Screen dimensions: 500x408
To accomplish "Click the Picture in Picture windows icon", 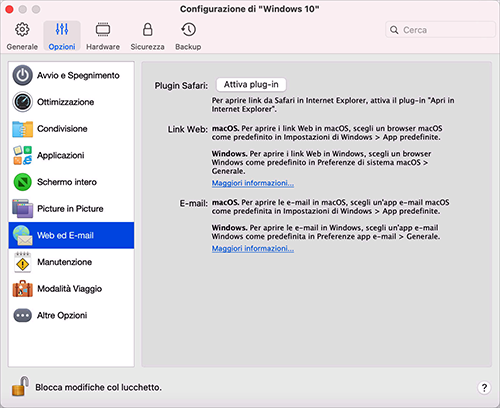I will (x=23, y=209).
